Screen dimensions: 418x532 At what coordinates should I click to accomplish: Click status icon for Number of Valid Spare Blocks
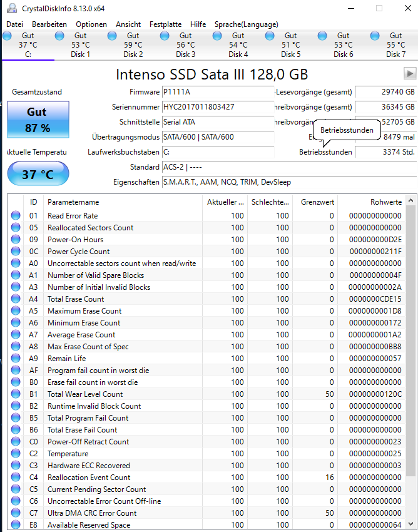[x=16, y=275]
